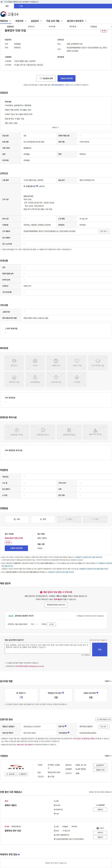Open 지도 보기 for 광주광산고용센터

[x=104, y=726]
